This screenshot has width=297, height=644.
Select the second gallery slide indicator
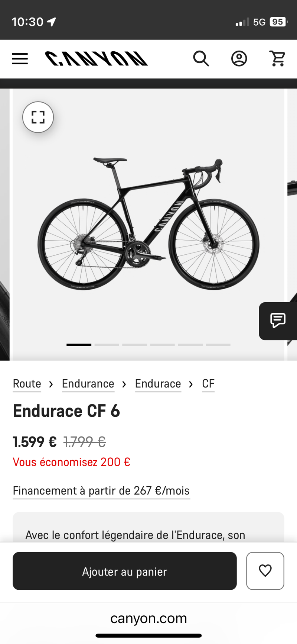click(107, 345)
